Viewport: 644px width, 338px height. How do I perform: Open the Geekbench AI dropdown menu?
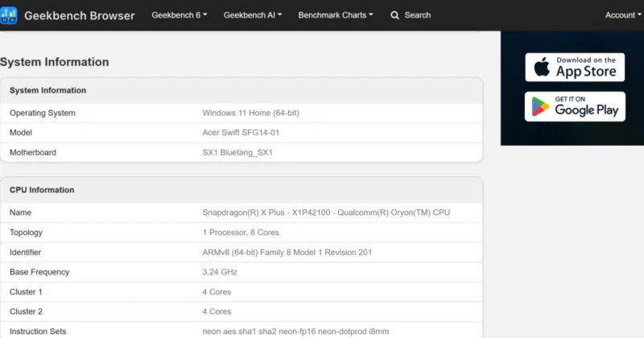(x=253, y=15)
